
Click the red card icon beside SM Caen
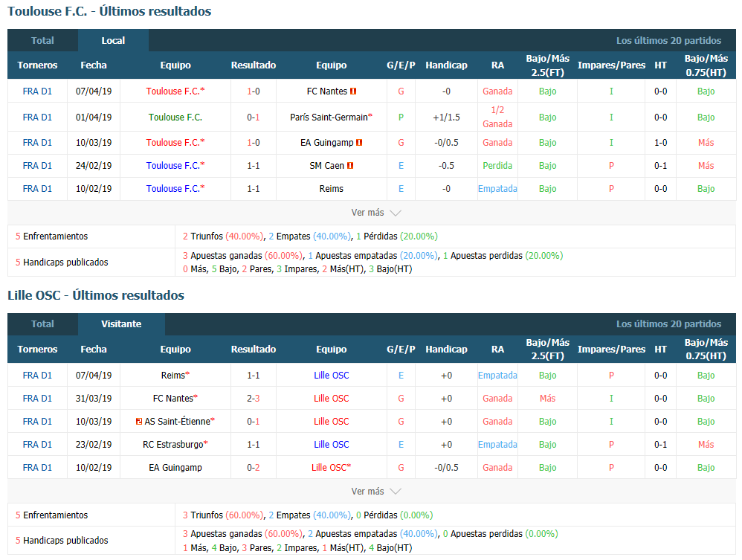click(350, 166)
